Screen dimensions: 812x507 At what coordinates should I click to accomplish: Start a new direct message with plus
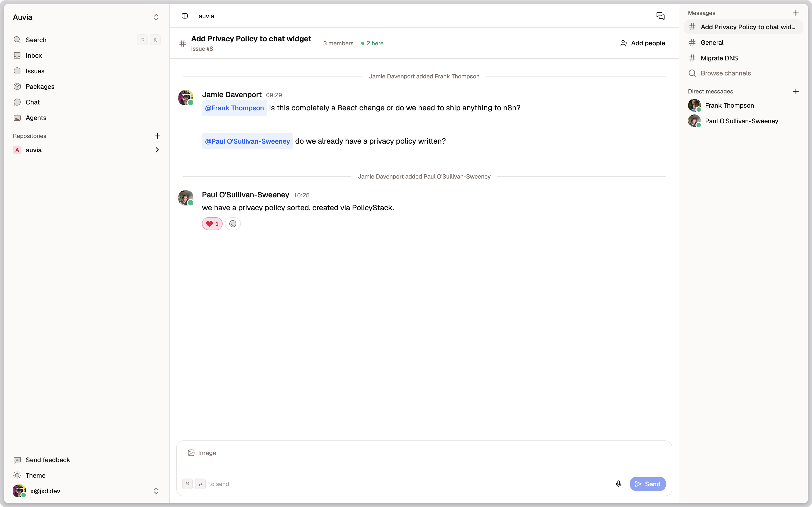(x=796, y=91)
